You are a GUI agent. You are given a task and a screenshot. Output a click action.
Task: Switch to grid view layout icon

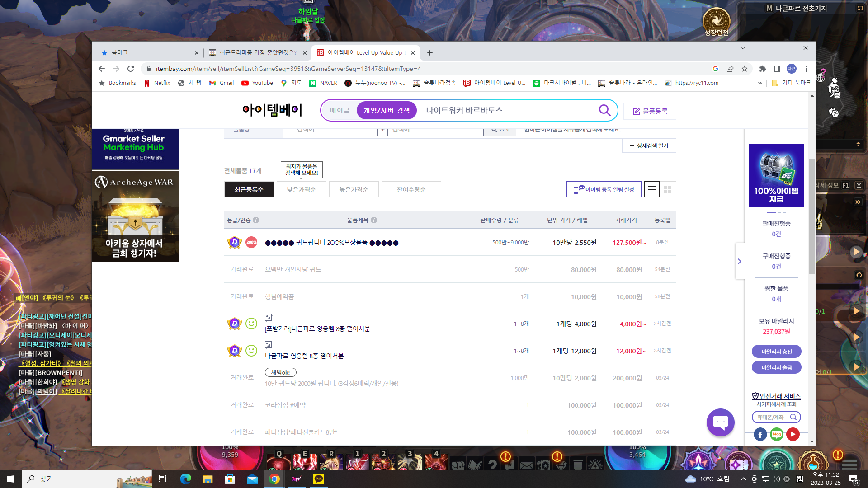pyautogui.click(x=668, y=190)
